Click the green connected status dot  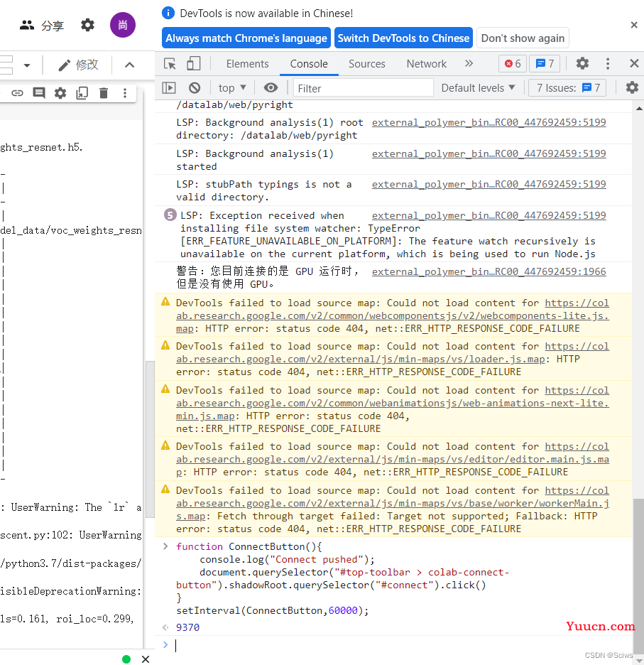pyautogui.click(x=126, y=659)
